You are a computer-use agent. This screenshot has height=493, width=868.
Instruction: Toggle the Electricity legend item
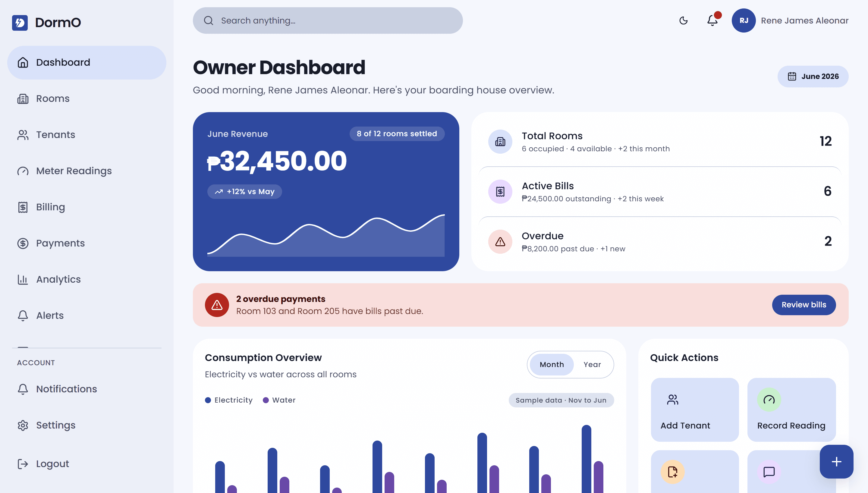coord(229,400)
